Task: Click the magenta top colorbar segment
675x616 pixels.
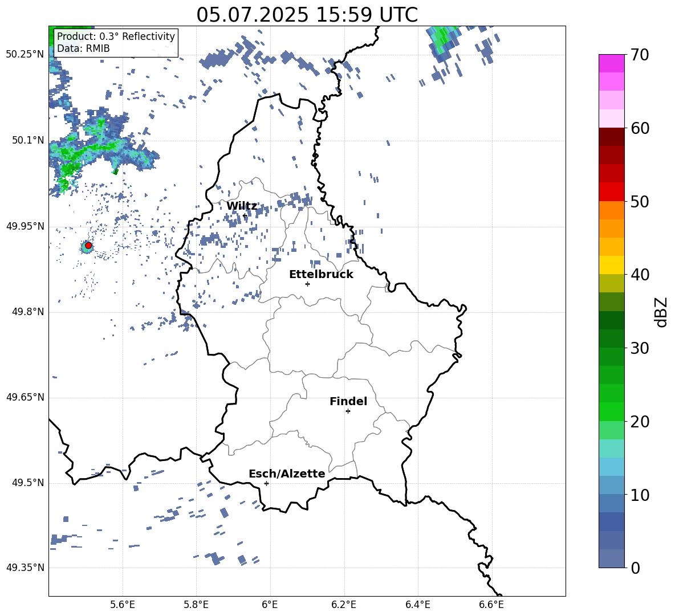Action: (611, 64)
